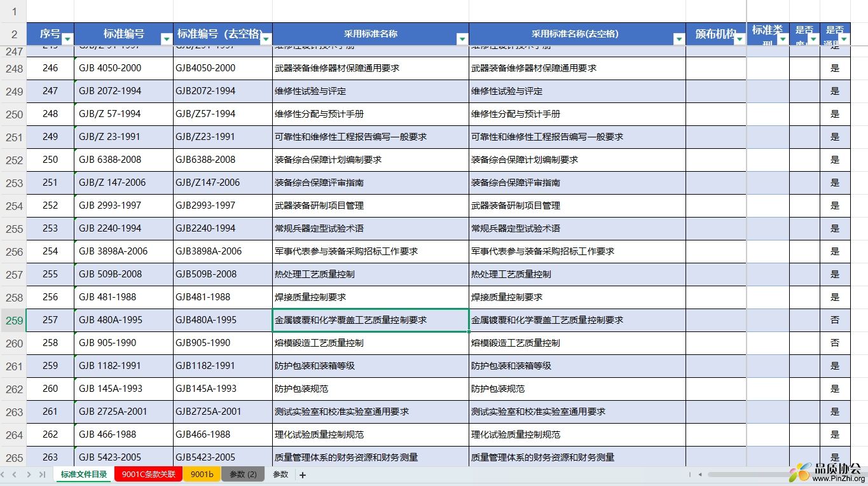The height and width of the screenshot is (486, 868).
Task: Select 常规兵器定型试验术语 in 采用标准名称 column
Action: [x=371, y=228]
